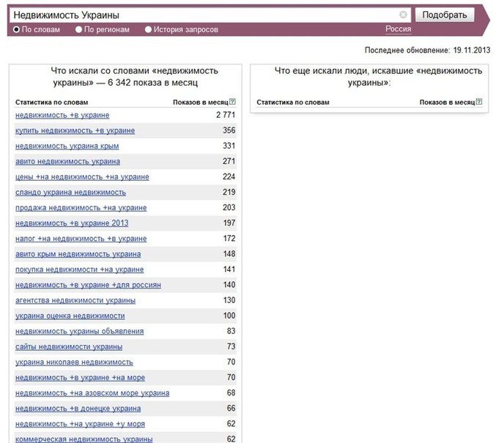Open 'недвижимость +в украине +на море' link
This screenshot has height=443, width=504.
[80, 378]
